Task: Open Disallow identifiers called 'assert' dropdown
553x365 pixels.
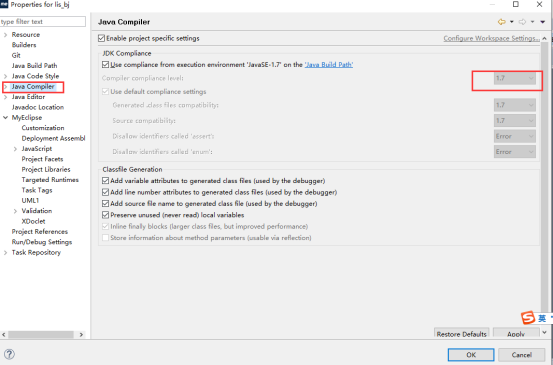Action: [515, 136]
